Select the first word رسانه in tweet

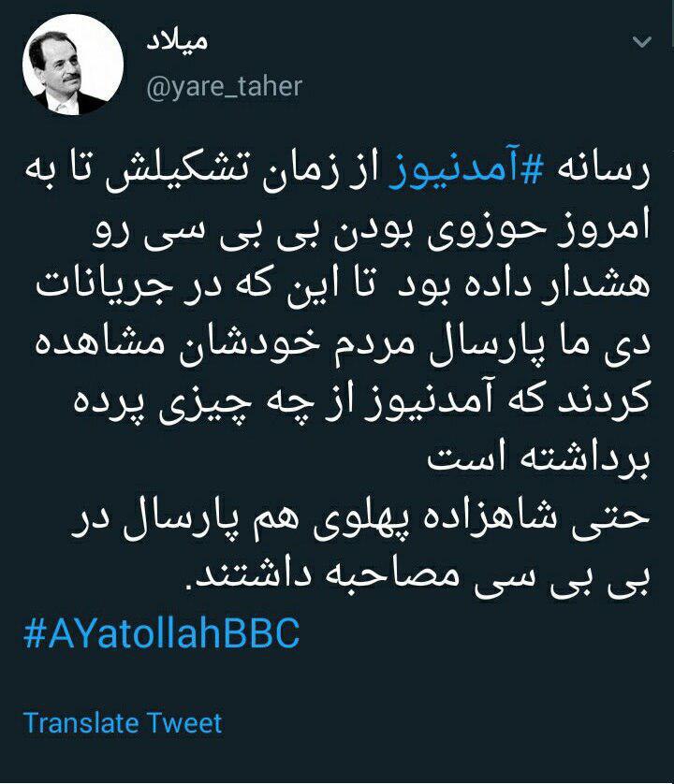click(x=600, y=176)
